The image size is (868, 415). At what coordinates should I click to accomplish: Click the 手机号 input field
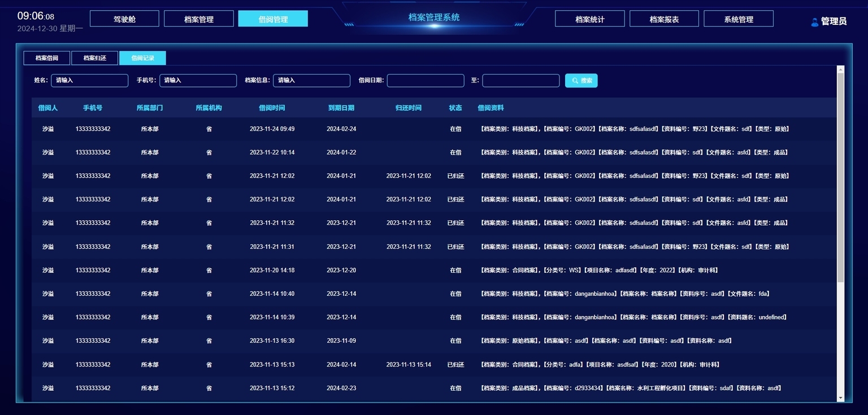tap(198, 80)
